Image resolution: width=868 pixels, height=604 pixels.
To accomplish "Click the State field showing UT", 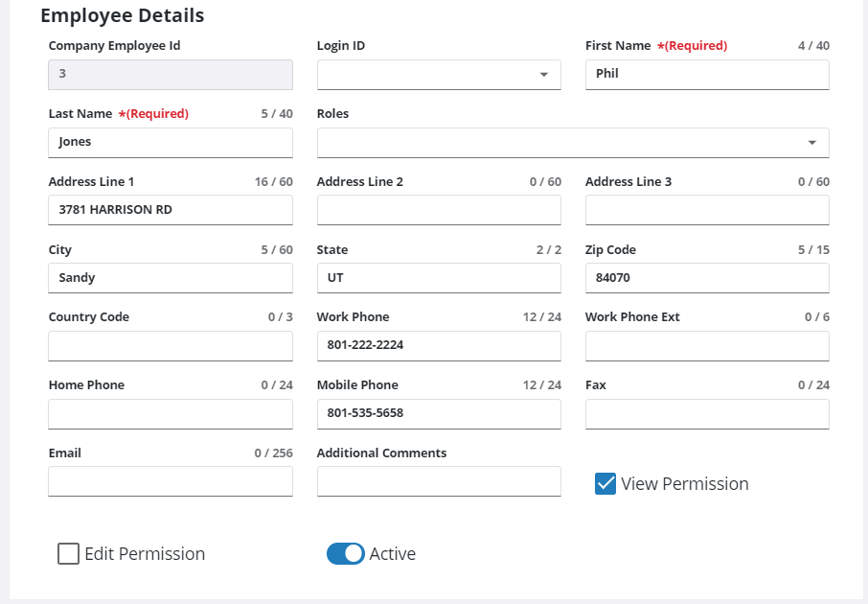I will (439, 278).
